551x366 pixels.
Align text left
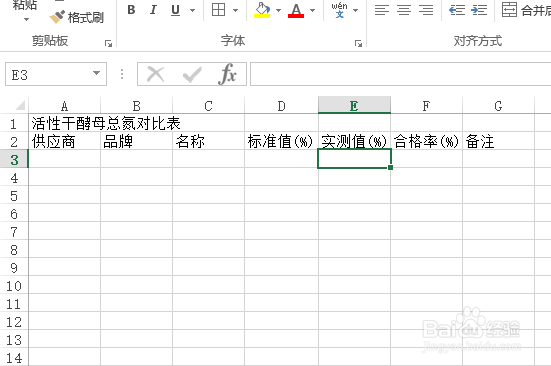382,10
